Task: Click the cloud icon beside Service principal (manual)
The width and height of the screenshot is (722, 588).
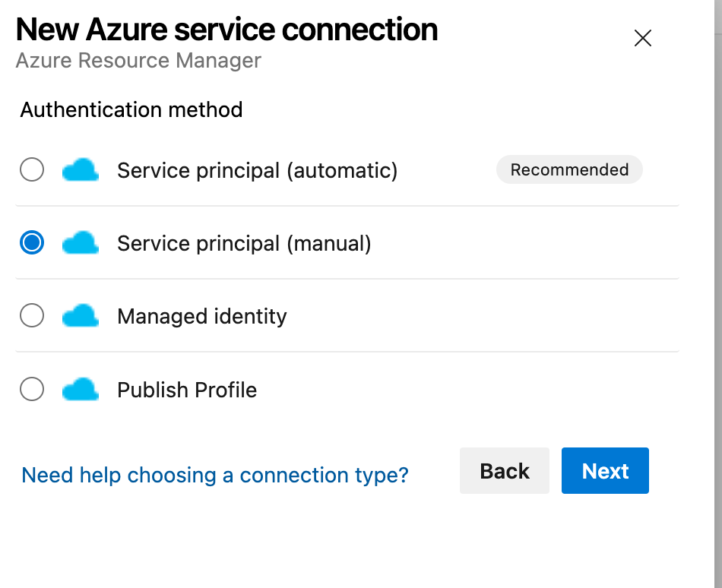Action: coord(81,243)
